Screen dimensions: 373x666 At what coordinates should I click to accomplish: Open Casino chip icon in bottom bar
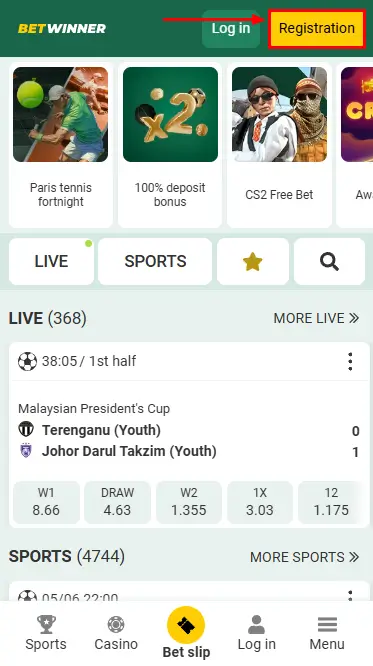[116, 624]
